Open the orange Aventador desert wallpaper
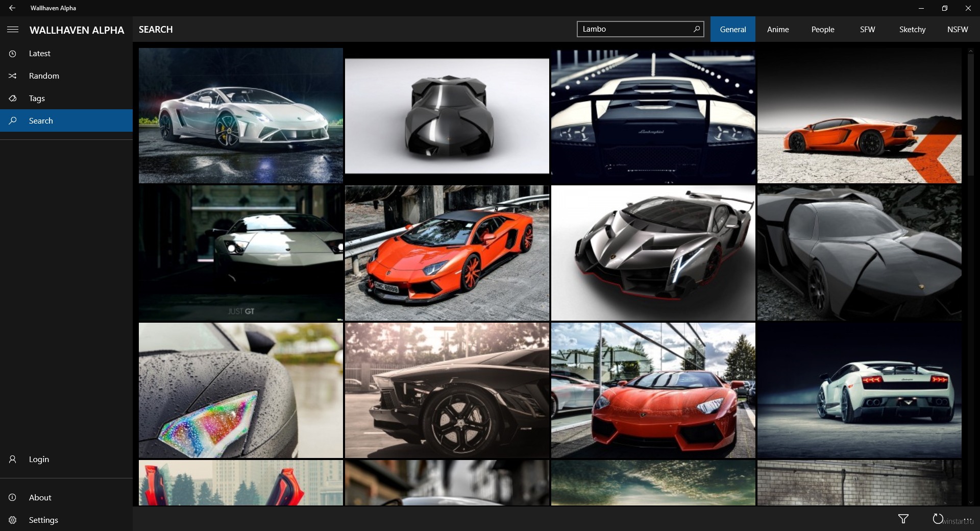Viewport: 980px width, 531px height. (860, 115)
